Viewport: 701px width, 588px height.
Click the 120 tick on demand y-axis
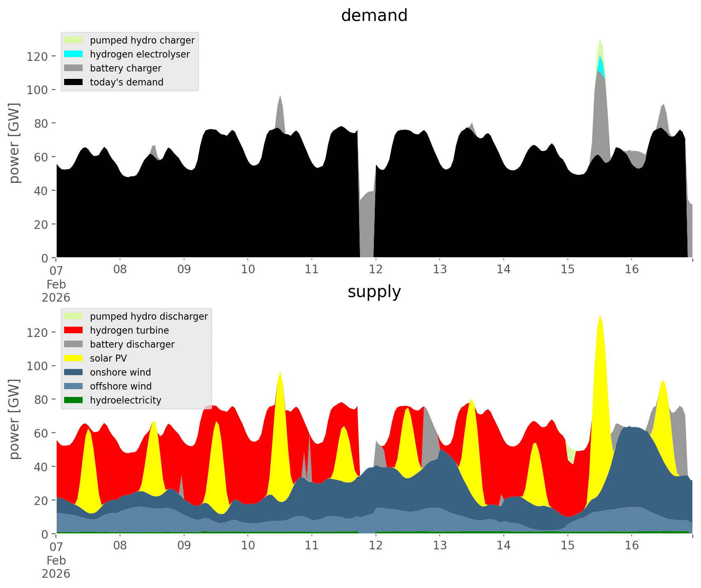point(37,56)
